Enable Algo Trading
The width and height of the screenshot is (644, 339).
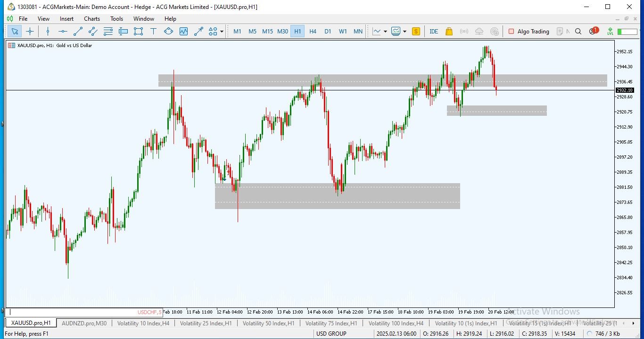(528, 32)
